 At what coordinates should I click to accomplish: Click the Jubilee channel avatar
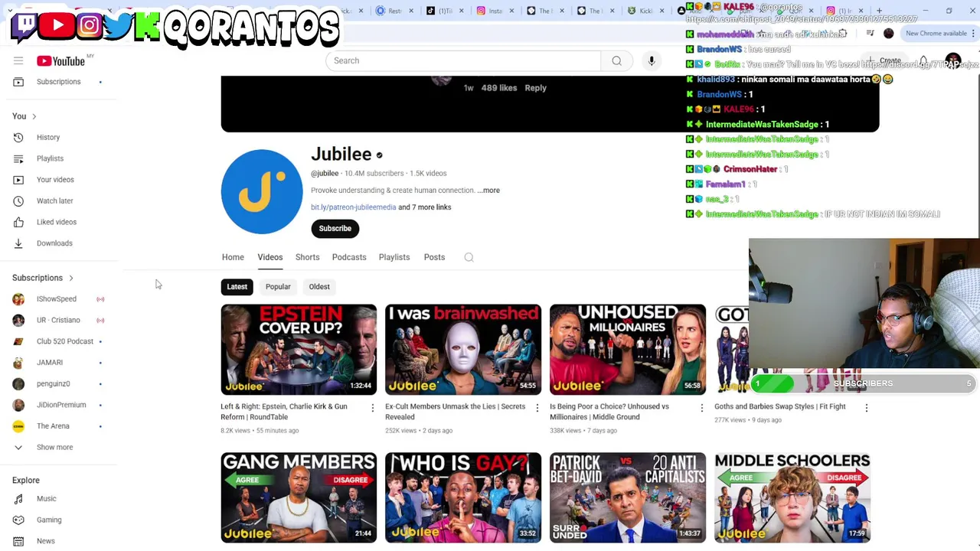click(x=262, y=191)
